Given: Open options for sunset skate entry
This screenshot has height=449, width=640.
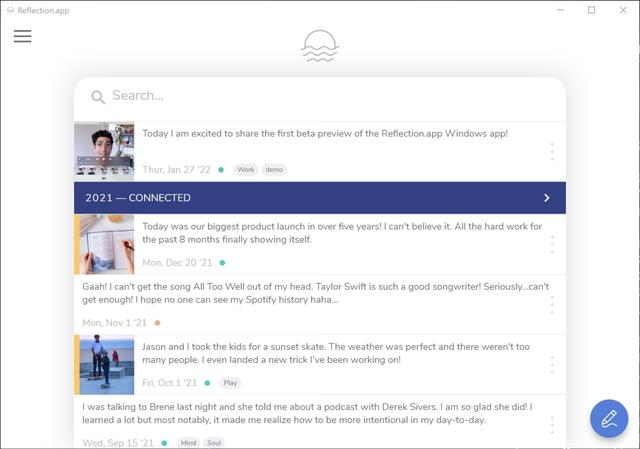Looking at the screenshot, I should point(552,365).
